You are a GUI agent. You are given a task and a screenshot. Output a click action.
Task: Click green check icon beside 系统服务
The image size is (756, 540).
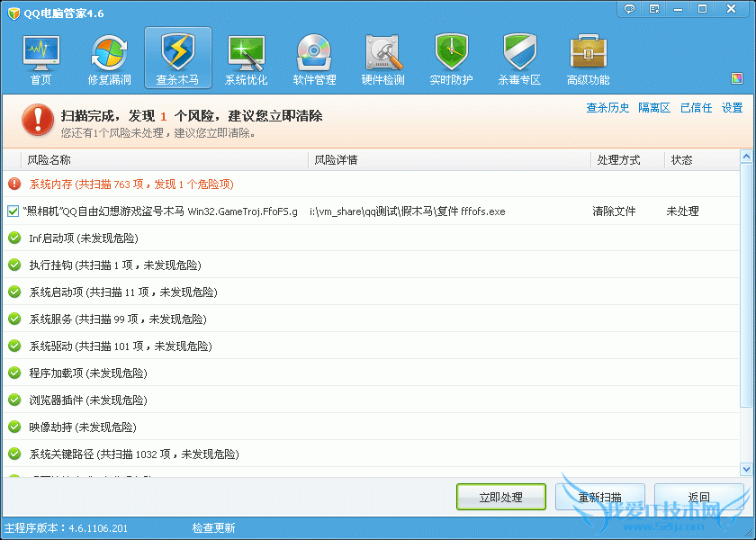[x=14, y=319]
